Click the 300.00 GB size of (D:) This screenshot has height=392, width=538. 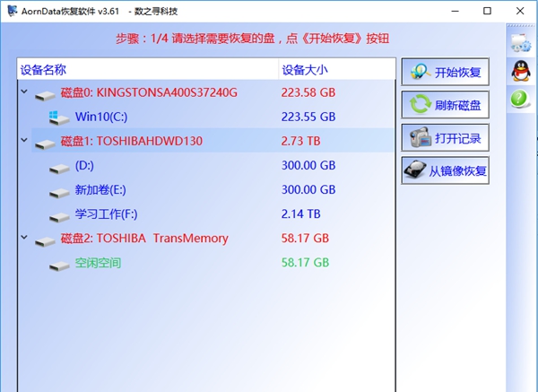pyautogui.click(x=308, y=165)
